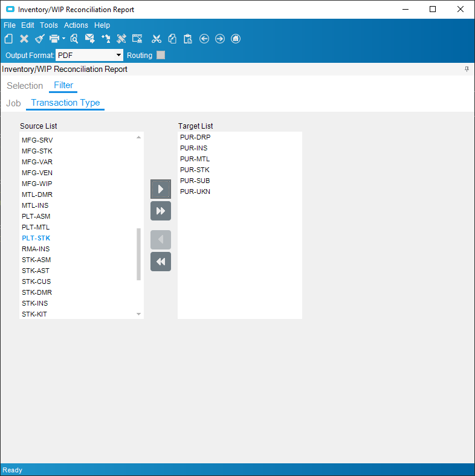Click the Copy toolbar icon
475x476 pixels.
point(172,39)
